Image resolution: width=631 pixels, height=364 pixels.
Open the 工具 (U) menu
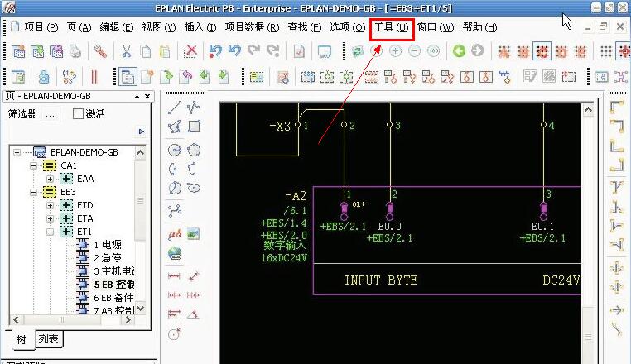click(392, 27)
